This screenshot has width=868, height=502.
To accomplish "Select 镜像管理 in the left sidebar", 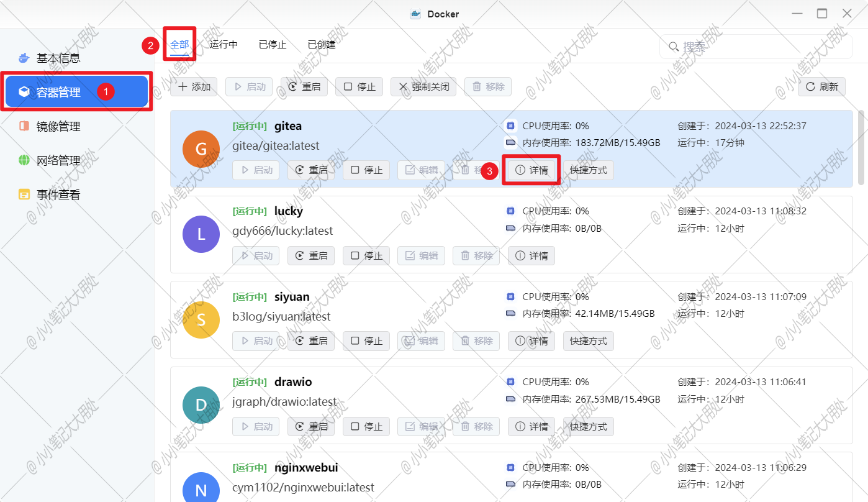I will [60, 125].
